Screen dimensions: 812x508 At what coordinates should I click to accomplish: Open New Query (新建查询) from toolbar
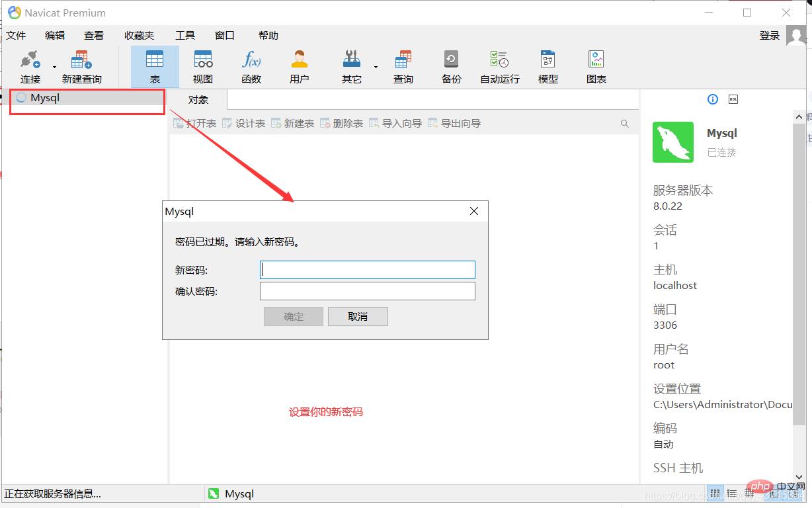pyautogui.click(x=81, y=60)
